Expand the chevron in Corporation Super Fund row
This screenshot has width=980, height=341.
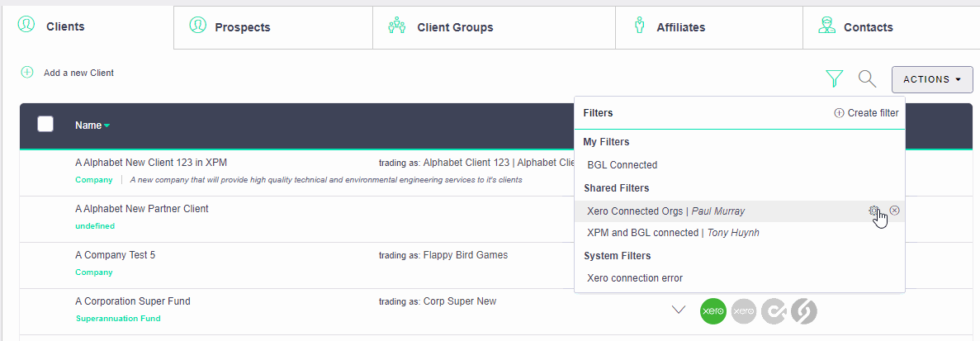[x=678, y=310]
